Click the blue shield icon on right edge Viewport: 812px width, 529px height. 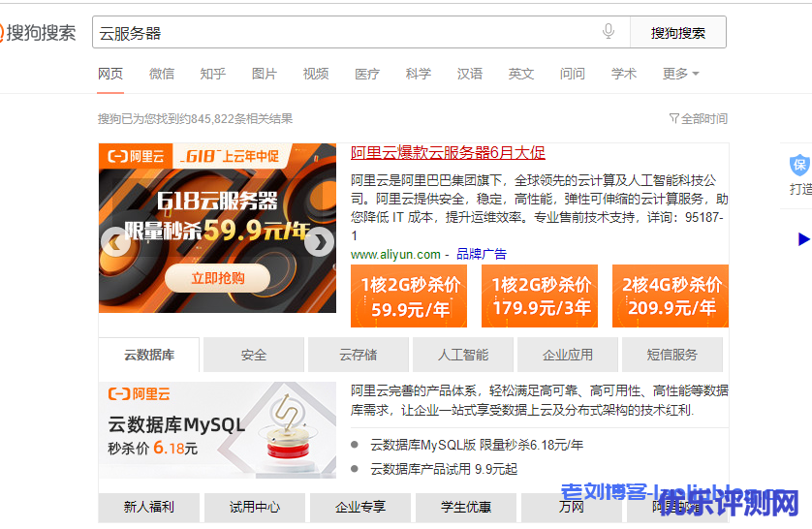(799, 164)
